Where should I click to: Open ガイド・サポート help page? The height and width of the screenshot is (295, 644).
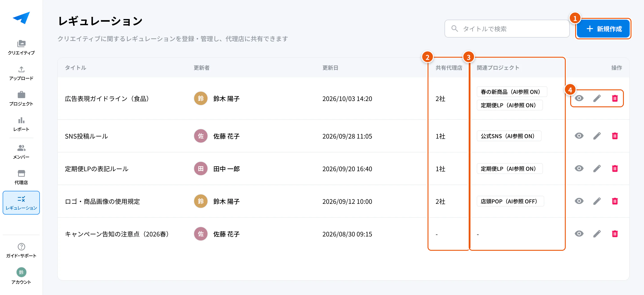(x=21, y=251)
